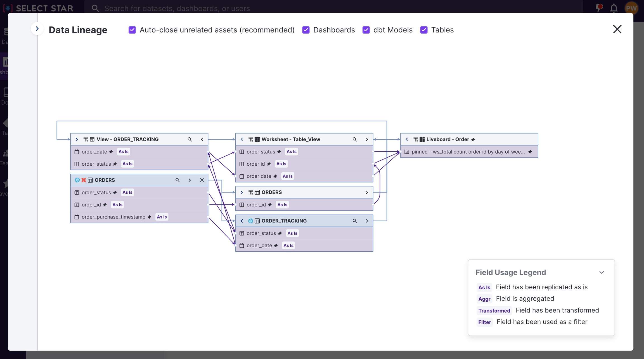Search columns in Worksheet - Table_View node
The image size is (644, 359).
pyautogui.click(x=355, y=139)
